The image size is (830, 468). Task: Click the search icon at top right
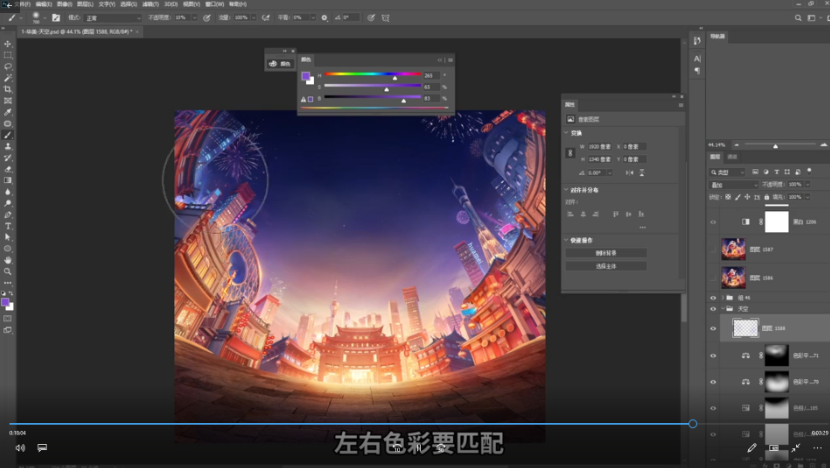798,17
